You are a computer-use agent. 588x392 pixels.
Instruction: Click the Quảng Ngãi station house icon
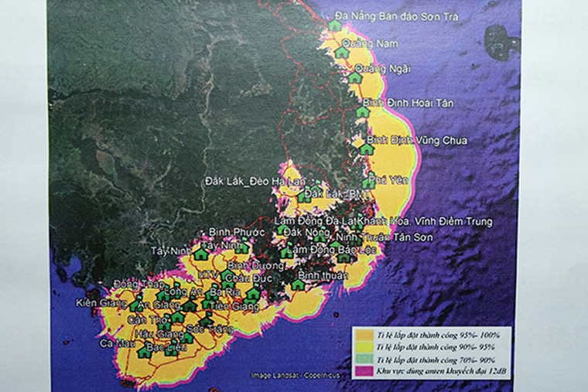pos(354,77)
